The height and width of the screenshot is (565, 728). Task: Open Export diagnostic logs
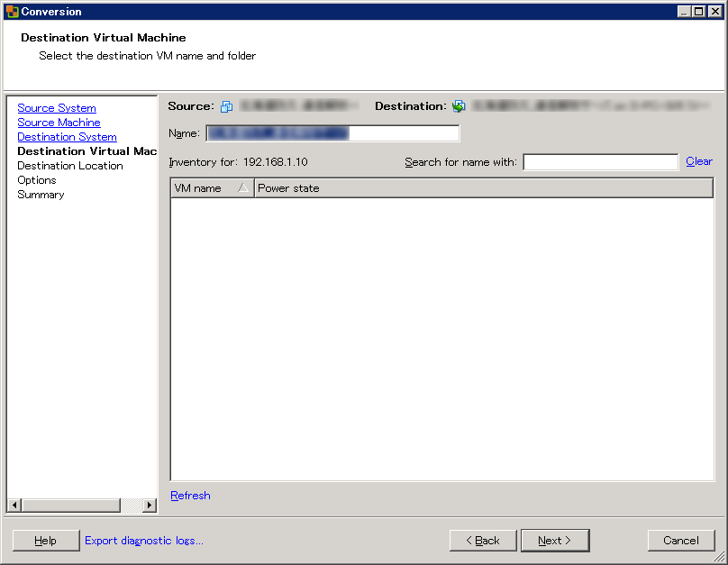144,541
